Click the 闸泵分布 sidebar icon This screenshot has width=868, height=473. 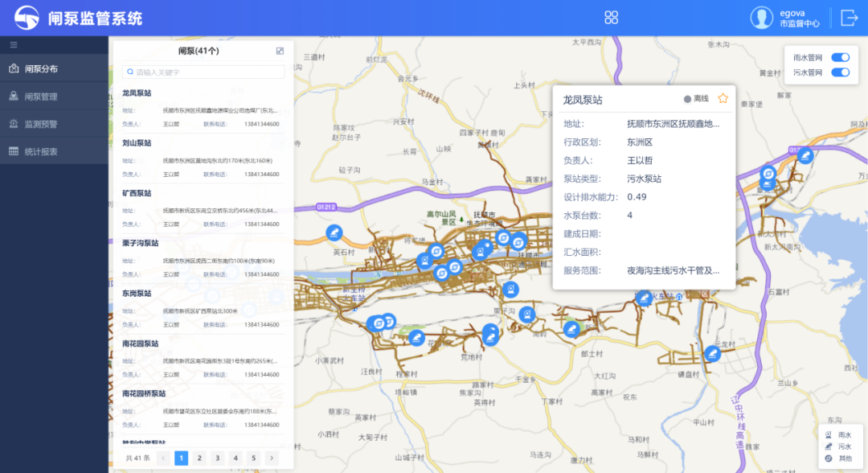[14, 69]
